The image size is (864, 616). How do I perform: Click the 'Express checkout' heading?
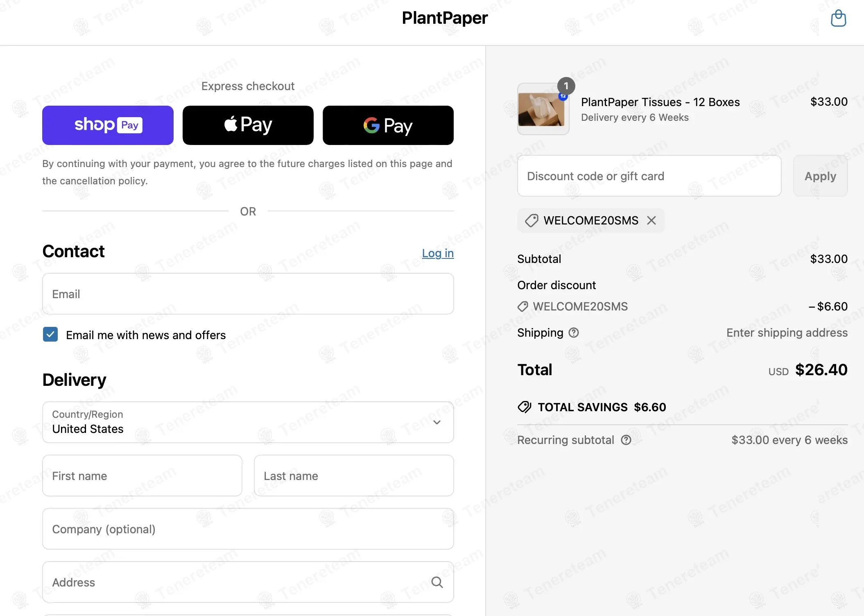pos(248,86)
